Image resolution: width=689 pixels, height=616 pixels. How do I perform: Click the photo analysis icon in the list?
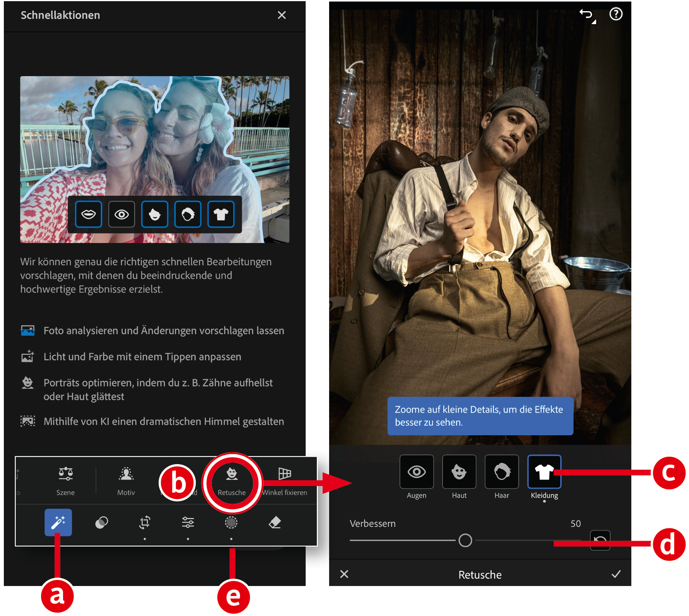pyautogui.click(x=28, y=330)
